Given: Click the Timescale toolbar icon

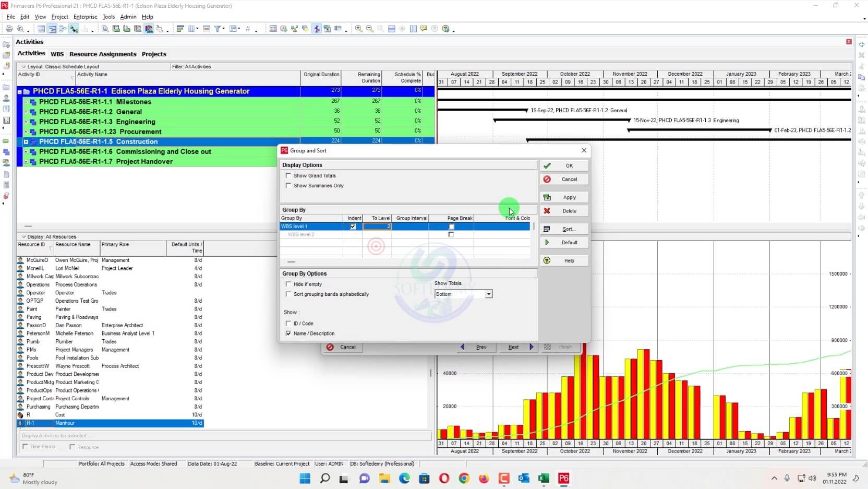Looking at the screenshot, I should click(206, 29).
